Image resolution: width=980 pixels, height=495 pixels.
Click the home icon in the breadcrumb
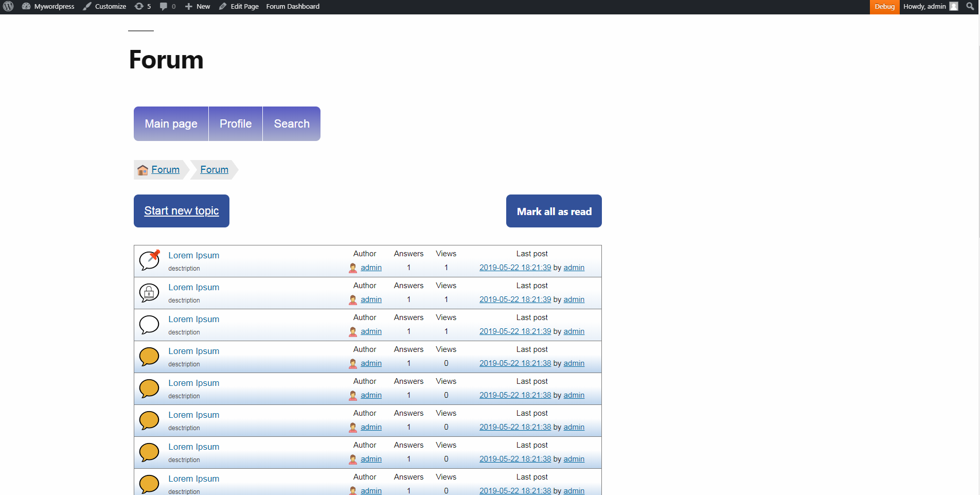pyautogui.click(x=142, y=170)
